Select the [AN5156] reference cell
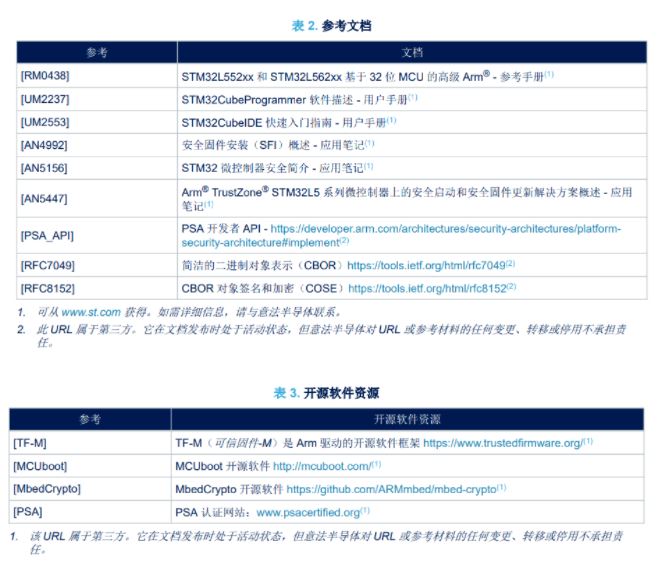Viewport: 657px width, 569px height. pyautogui.click(x=97, y=168)
